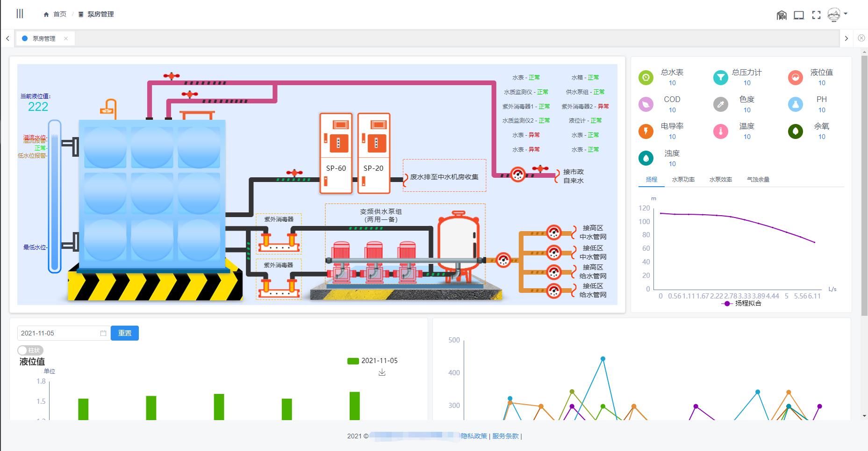Close the 泵房管理 tab

point(66,38)
